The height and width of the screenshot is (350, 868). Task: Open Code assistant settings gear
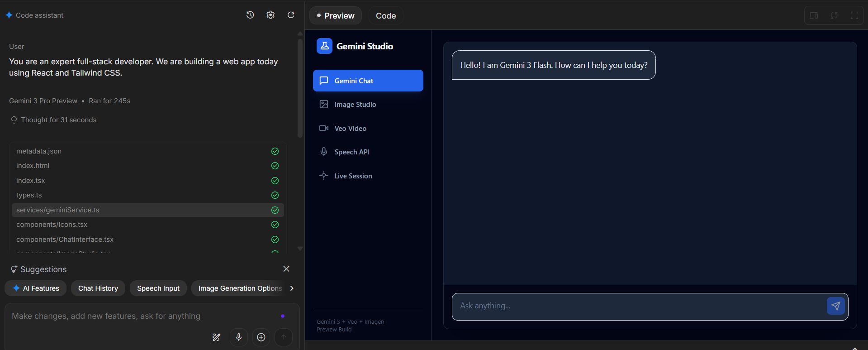pyautogui.click(x=270, y=15)
